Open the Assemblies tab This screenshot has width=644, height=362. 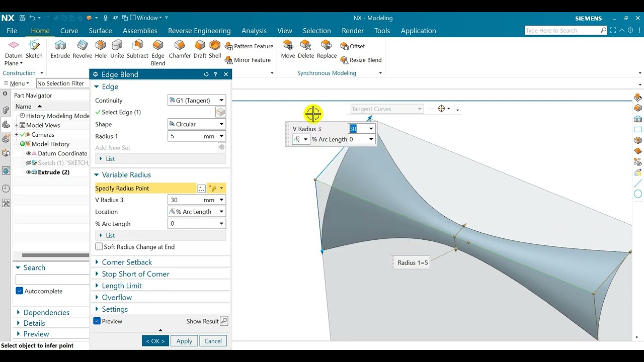point(140,31)
